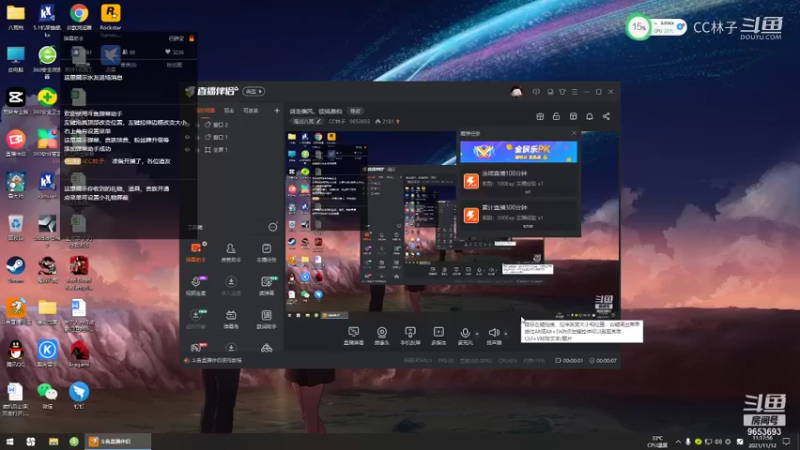The width and height of the screenshot is (800, 450).
Task: Open the QR-style tool with the green badge
Action: point(266,286)
